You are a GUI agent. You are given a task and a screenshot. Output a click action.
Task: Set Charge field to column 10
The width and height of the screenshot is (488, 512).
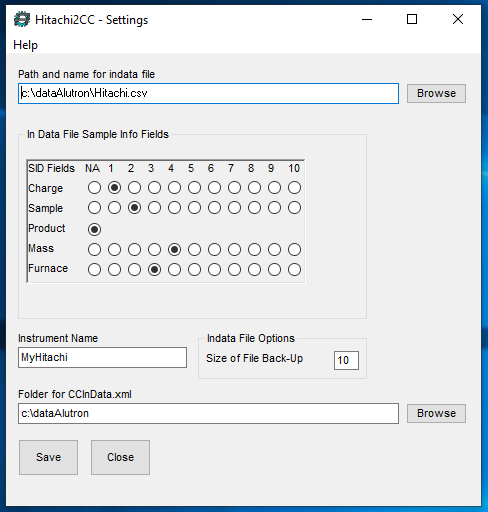tap(294, 188)
